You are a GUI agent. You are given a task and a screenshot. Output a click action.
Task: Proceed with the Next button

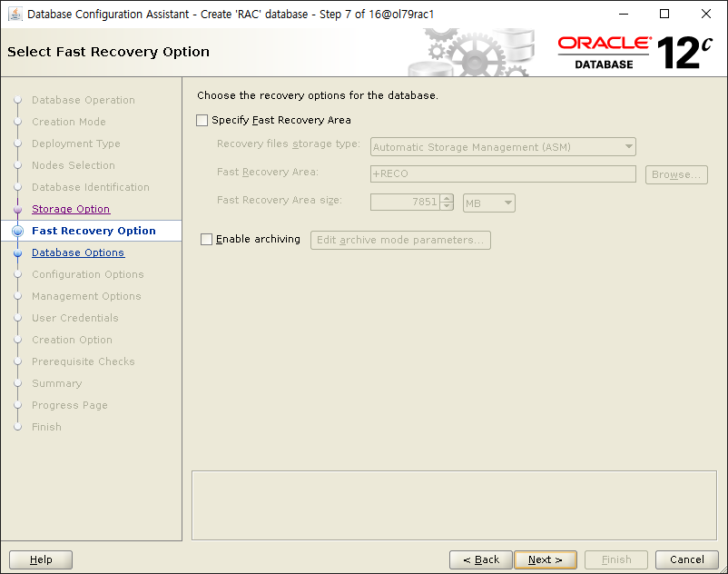coord(546,559)
